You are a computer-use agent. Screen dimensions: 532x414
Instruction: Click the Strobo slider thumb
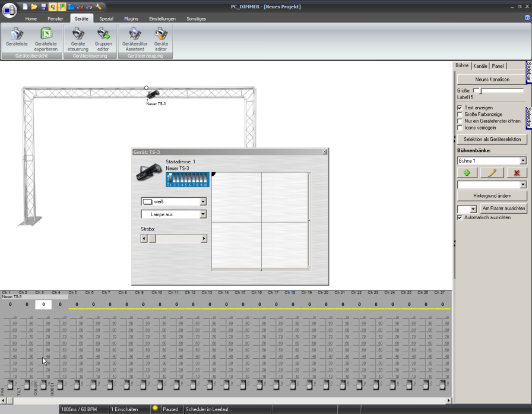(x=153, y=239)
